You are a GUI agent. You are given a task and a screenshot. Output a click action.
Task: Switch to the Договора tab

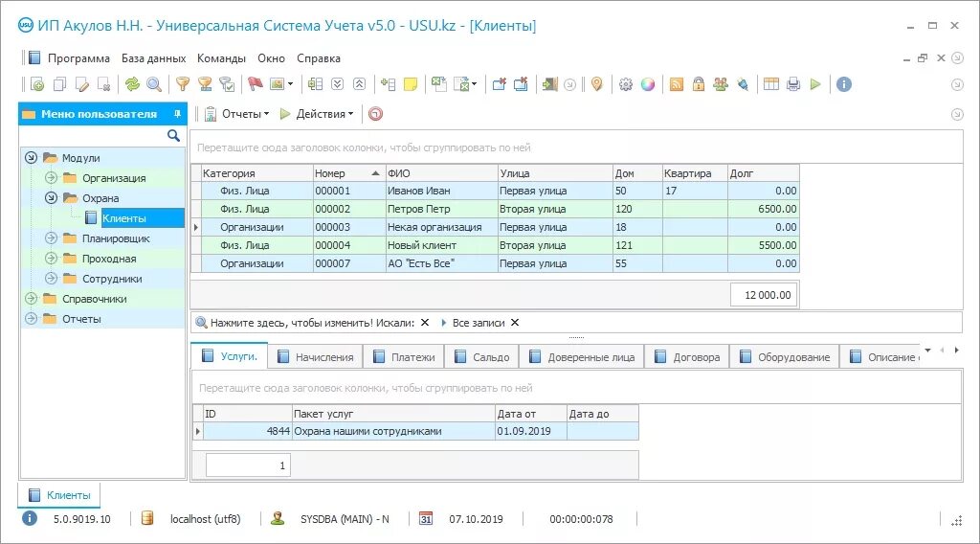click(687, 357)
